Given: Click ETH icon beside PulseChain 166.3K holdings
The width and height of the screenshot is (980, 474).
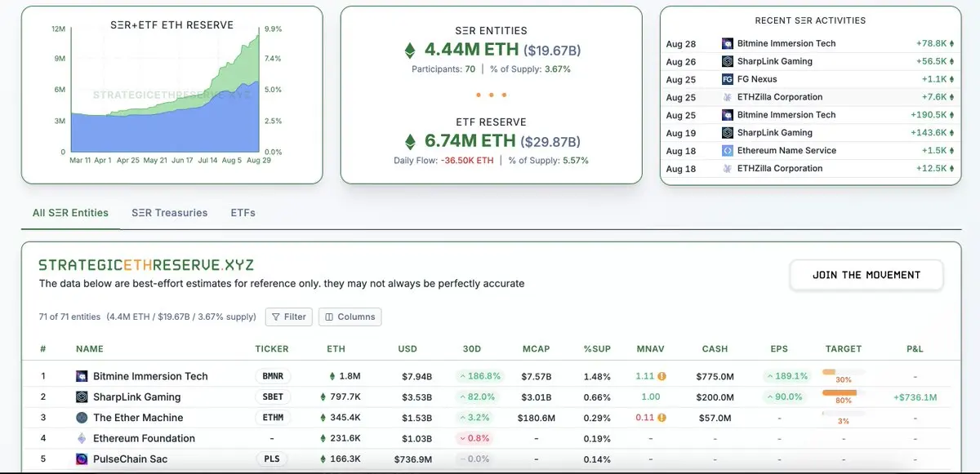Looking at the screenshot, I should click(x=324, y=459).
